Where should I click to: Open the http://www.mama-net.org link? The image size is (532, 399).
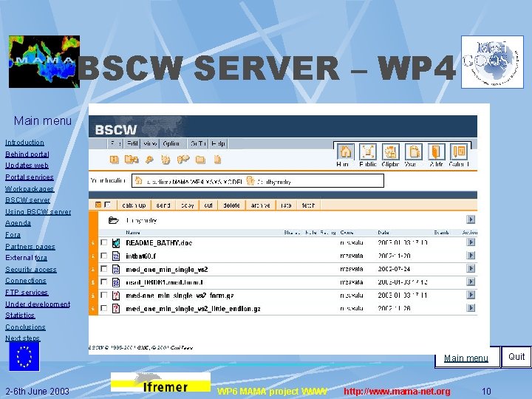pos(397,391)
